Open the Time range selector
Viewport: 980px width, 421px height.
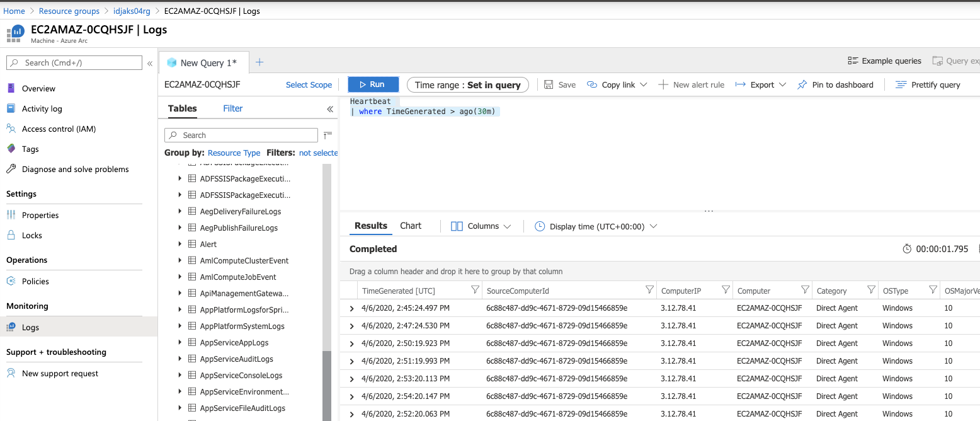pos(468,84)
